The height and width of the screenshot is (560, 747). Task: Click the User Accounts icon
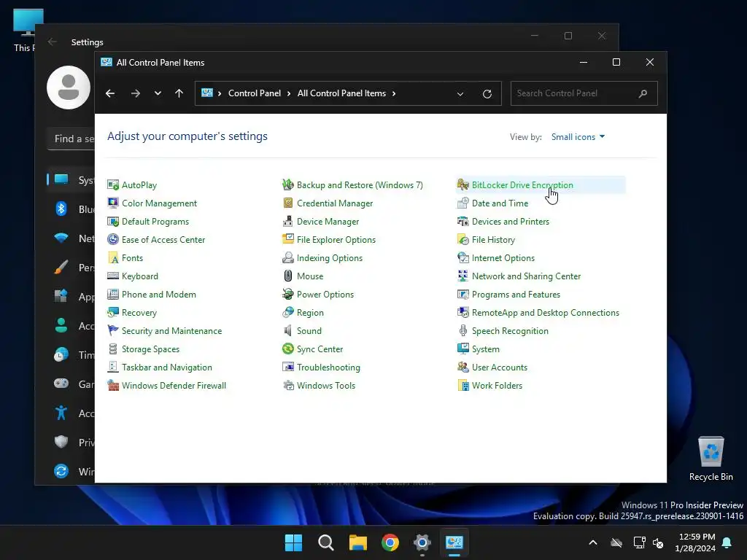(x=463, y=367)
